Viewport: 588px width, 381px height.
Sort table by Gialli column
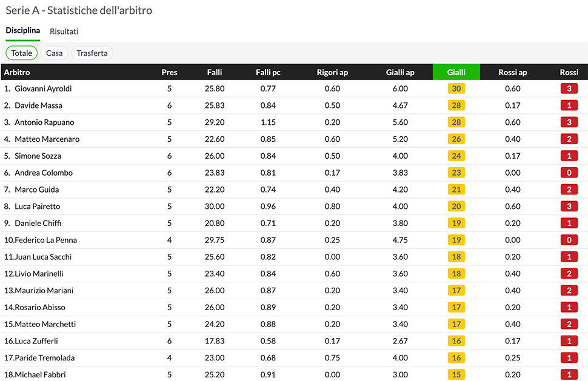pos(456,72)
